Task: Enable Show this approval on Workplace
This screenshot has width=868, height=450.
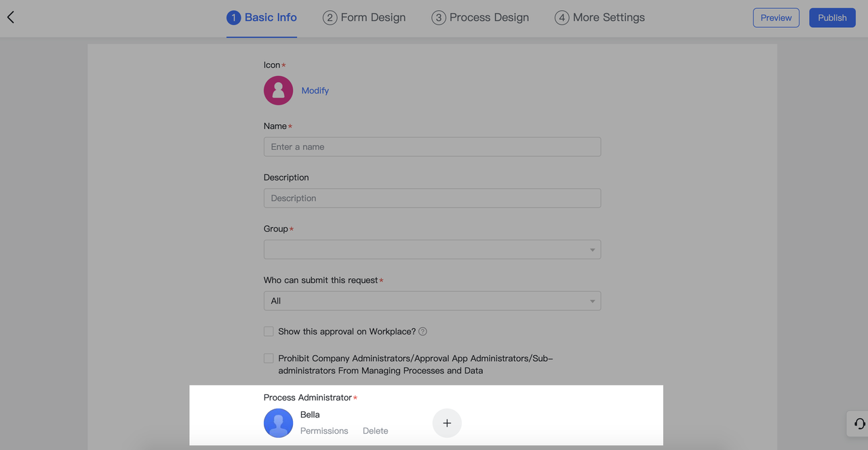Action: coord(269,332)
